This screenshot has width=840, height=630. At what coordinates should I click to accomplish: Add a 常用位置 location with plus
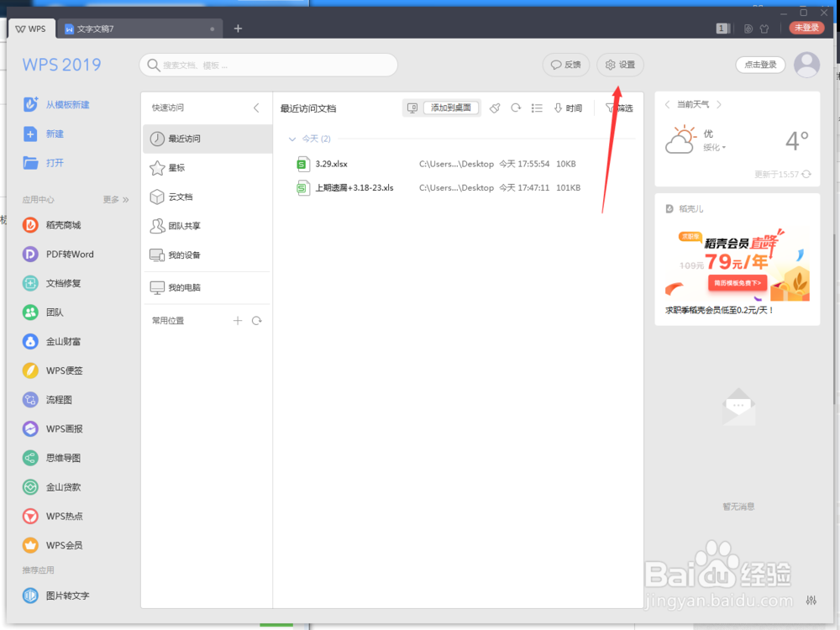tap(238, 321)
